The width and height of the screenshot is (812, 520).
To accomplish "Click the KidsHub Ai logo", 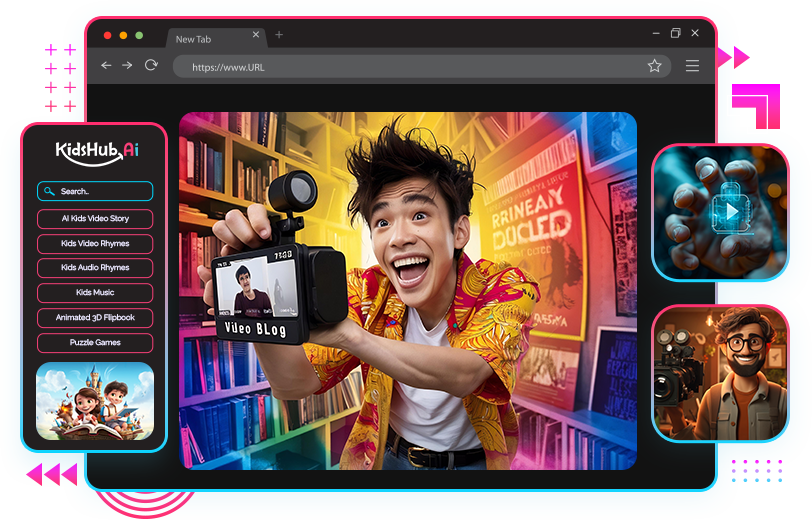I will point(97,153).
